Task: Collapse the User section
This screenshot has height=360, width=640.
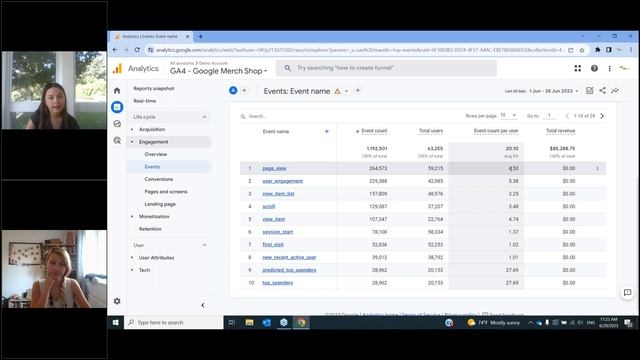Action: click(204, 245)
